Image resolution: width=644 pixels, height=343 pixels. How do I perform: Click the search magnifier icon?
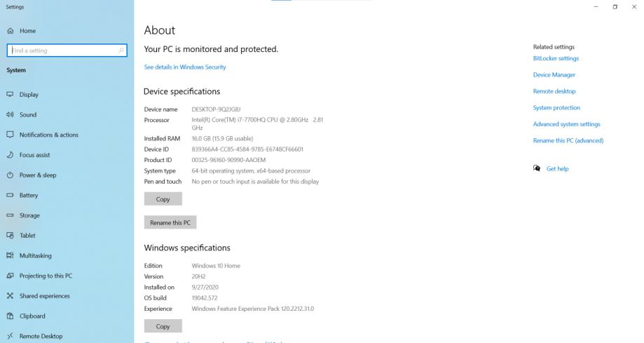[x=121, y=51]
